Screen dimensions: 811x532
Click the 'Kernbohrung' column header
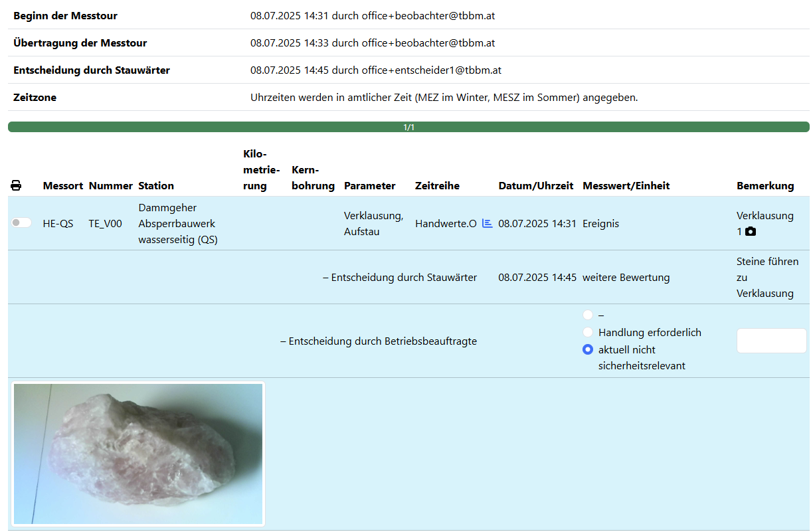point(313,178)
